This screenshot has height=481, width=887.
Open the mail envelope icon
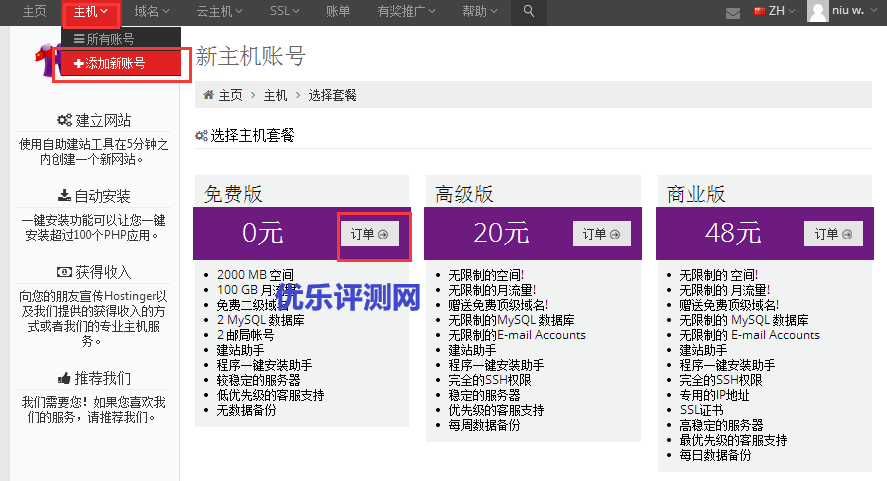733,13
